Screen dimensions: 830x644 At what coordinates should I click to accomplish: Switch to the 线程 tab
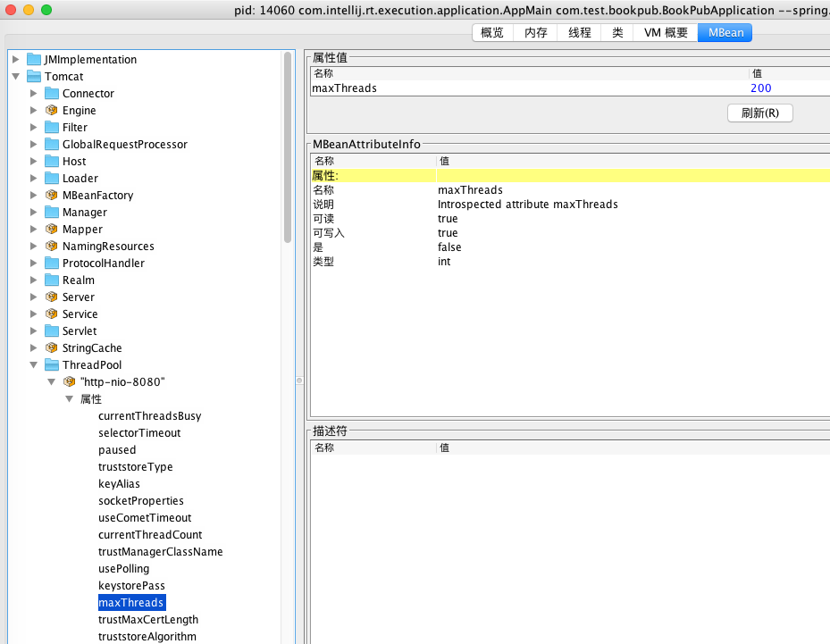(580, 33)
